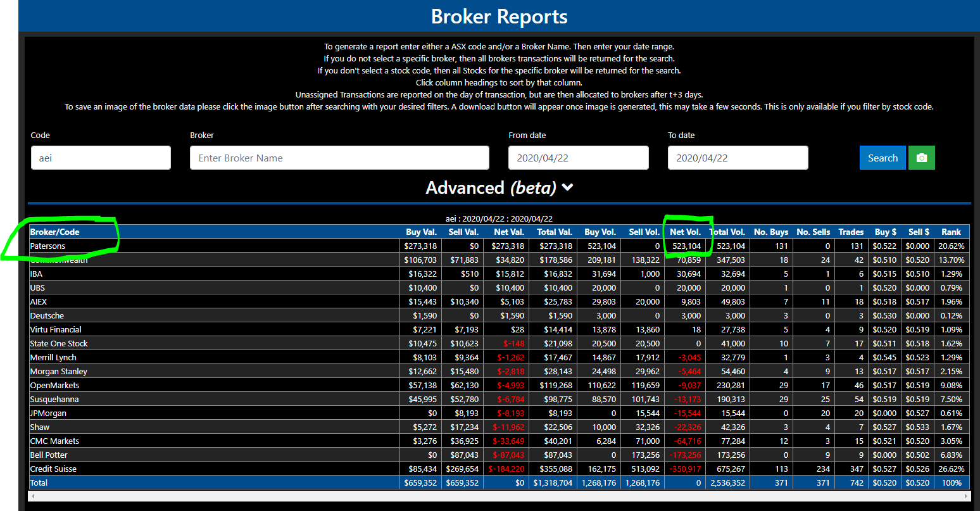The height and width of the screenshot is (511, 980).
Task: Sort by the Net Val. column
Action: (x=509, y=232)
